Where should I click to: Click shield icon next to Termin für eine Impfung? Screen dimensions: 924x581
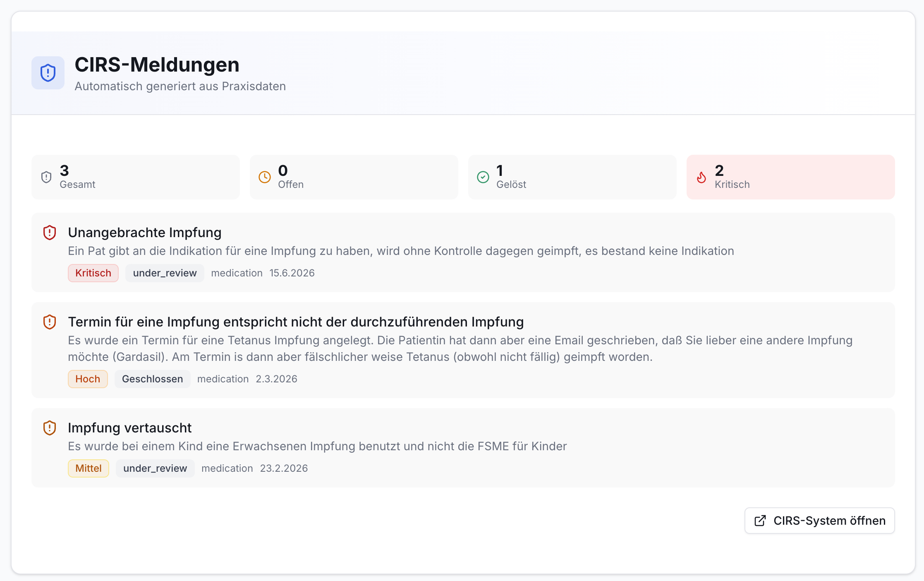click(x=50, y=322)
